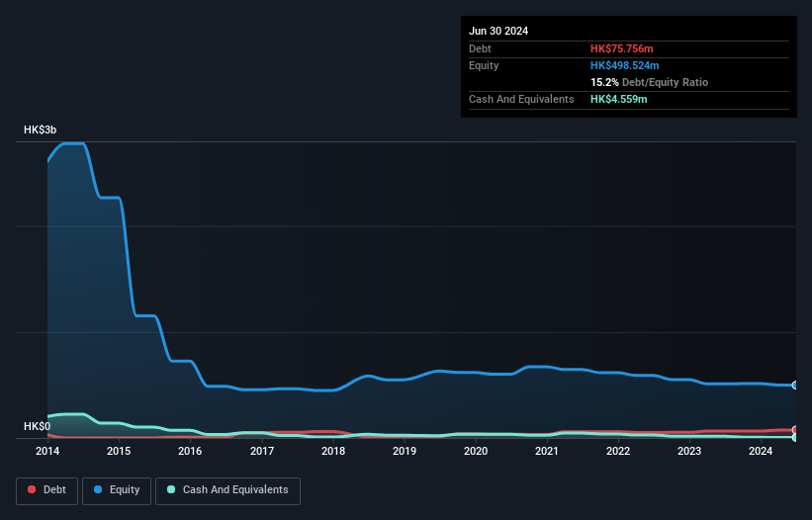Click Cash And Equivalents label in tooltip
812x520 pixels.
click(x=521, y=99)
